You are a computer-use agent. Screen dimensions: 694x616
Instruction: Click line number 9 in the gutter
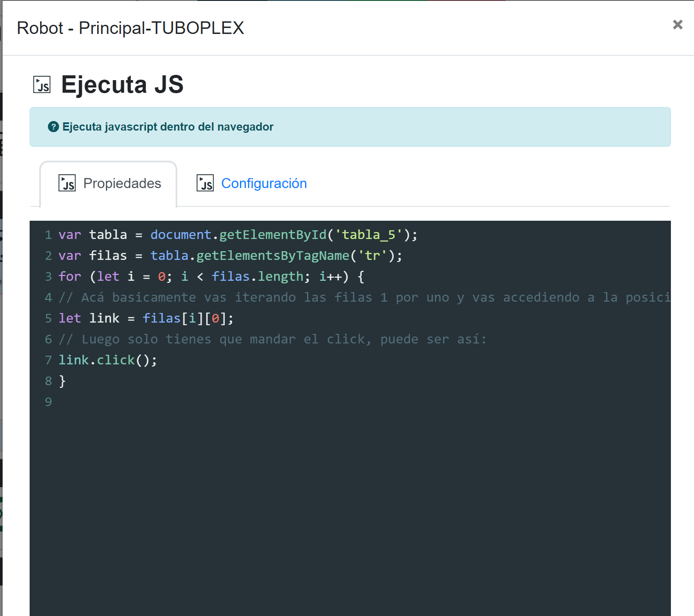[48, 402]
